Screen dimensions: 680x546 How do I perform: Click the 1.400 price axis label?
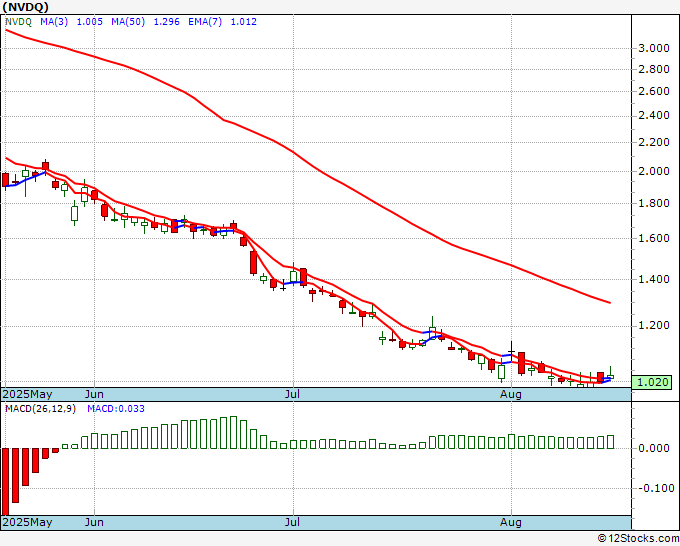[654, 279]
